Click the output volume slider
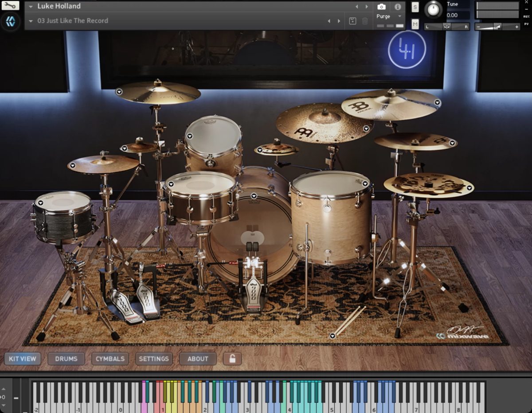The width and height of the screenshot is (532, 413). (x=497, y=27)
